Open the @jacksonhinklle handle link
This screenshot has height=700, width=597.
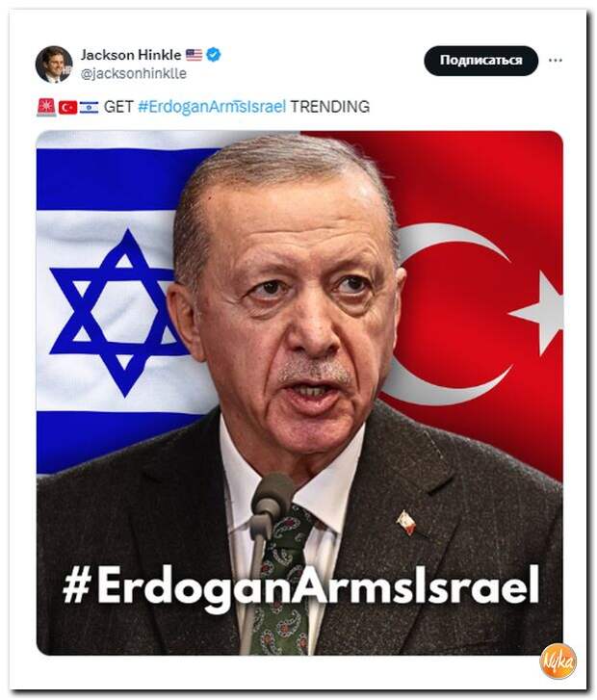pyautogui.click(x=134, y=73)
